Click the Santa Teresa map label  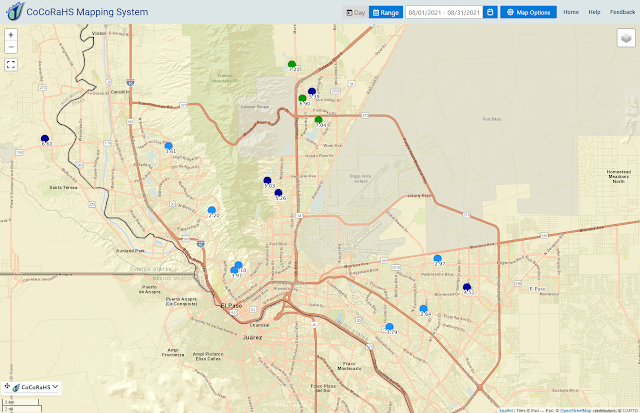click(63, 187)
